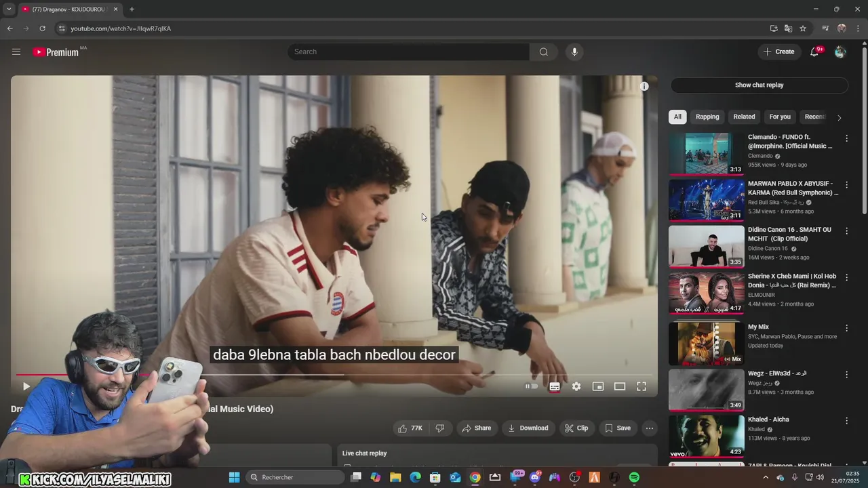Open the account avatar menu
Image resolution: width=868 pixels, height=488 pixels.
click(840, 52)
